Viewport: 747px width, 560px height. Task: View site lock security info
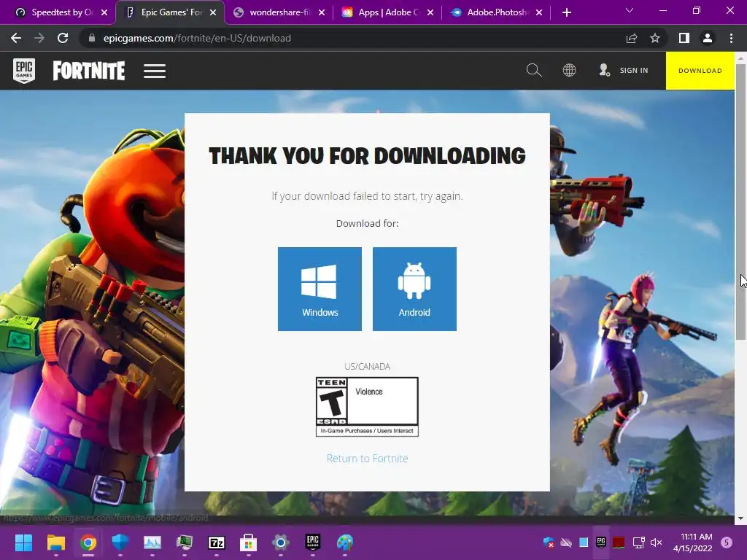click(x=92, y=38)
